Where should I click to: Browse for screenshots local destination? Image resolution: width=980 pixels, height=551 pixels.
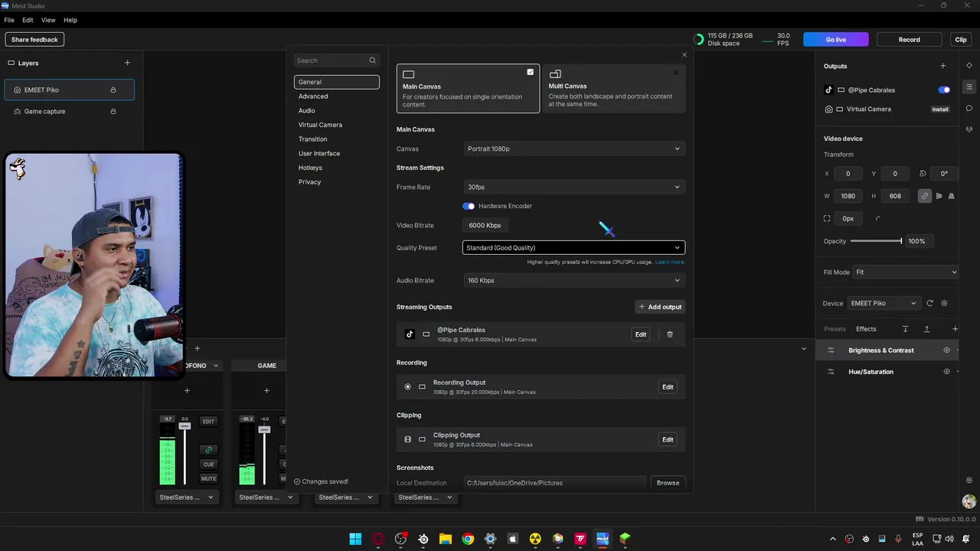(x=668, y=483)
